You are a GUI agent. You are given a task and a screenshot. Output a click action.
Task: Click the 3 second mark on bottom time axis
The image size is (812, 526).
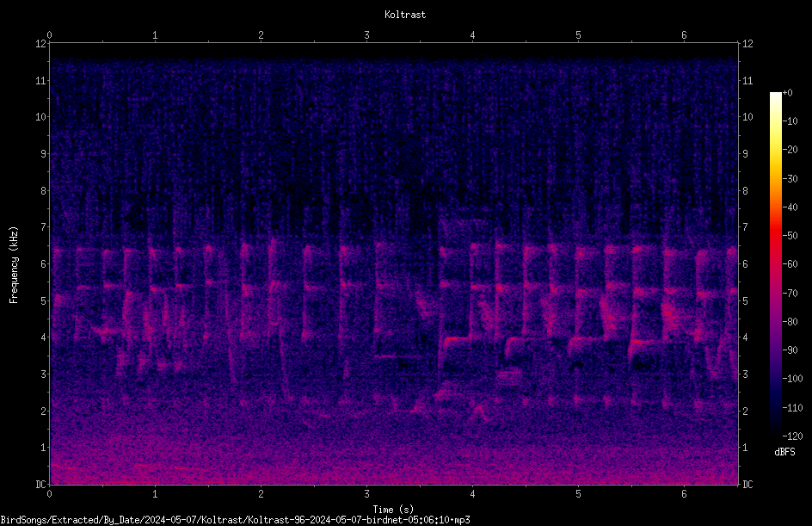click(366, 494)
